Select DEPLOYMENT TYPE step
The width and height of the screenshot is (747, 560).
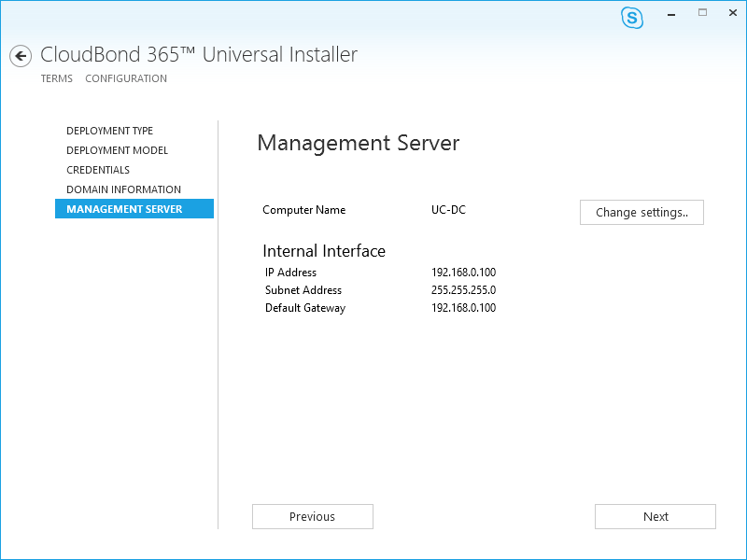click(109, 131)
